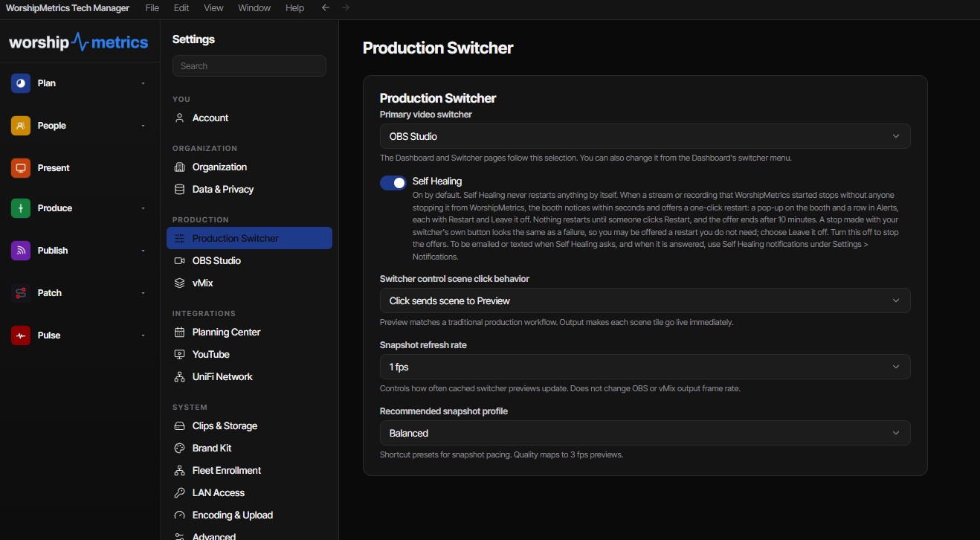Click the Patch routing icon
This screenshot has width=980, height=540.
20,293
